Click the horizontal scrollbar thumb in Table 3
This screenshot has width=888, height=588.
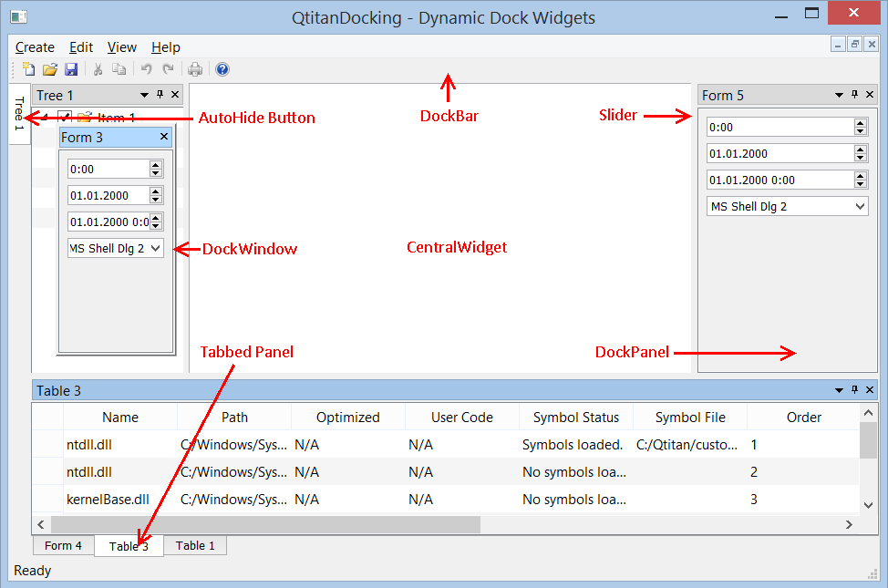[x=265, y=524]
